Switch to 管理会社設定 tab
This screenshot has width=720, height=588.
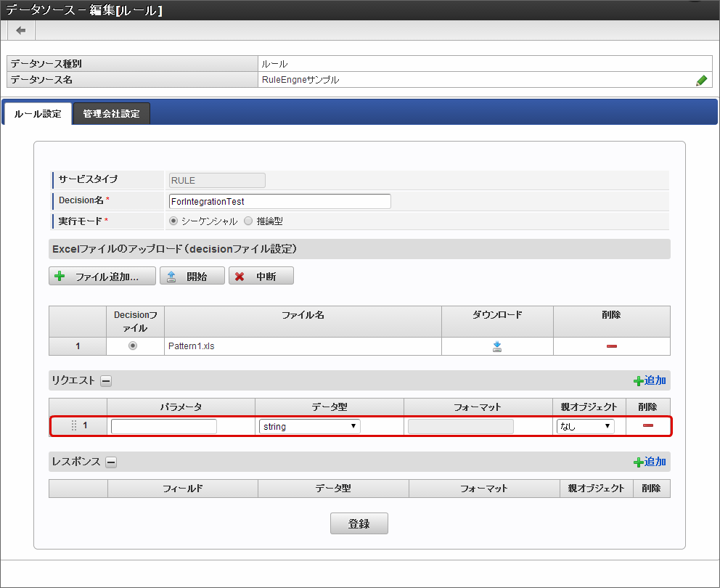112,113
